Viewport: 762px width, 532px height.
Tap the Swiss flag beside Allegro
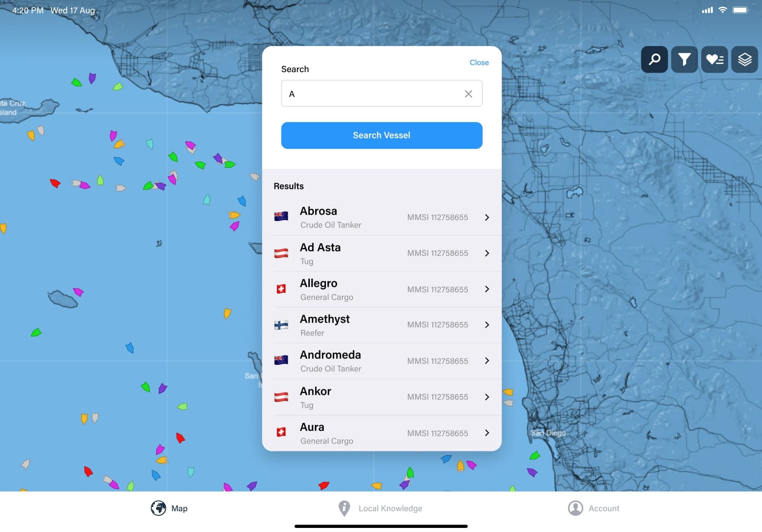tap(281, 289)
